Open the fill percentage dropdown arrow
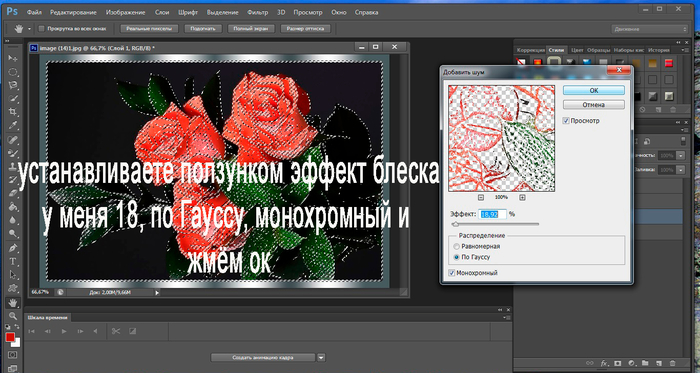 point(680,170)
